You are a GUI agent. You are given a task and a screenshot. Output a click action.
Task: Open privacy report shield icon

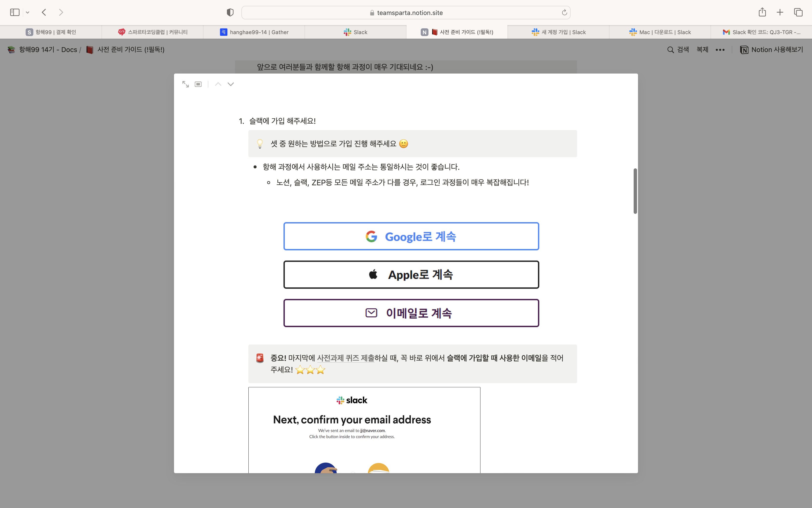point(230,12)
